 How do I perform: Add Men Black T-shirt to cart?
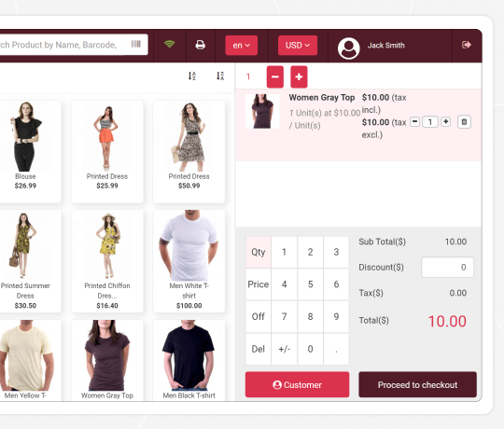[189, 360]
